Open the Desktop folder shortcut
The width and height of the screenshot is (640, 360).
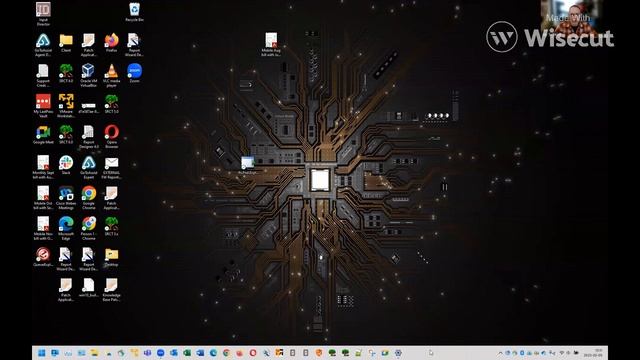[x=111, y=257]
